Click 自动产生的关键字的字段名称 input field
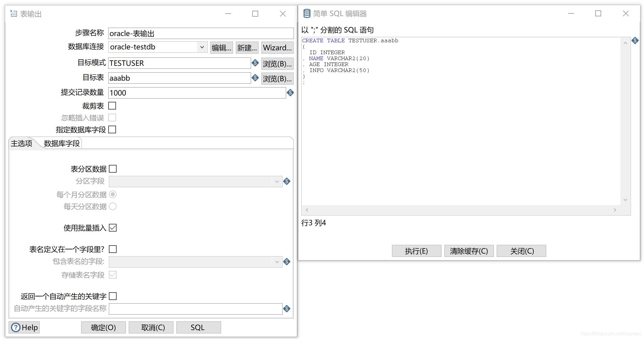 (x=196, y=309)
